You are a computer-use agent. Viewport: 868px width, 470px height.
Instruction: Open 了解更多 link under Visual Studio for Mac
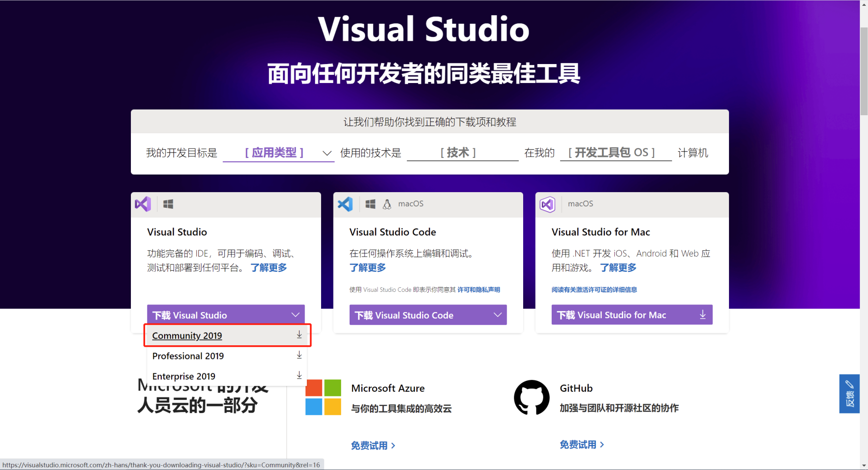619,268
